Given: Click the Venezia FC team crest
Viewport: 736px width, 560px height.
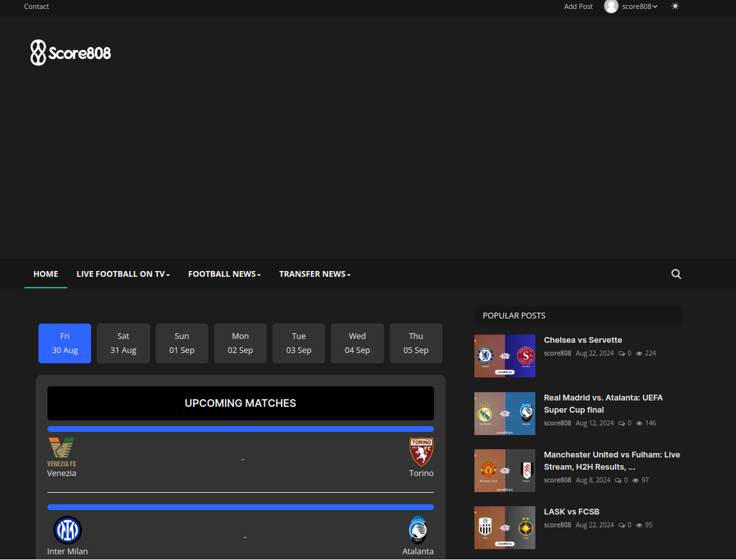Looking at the screenshot, I should (x=62, y=452).
